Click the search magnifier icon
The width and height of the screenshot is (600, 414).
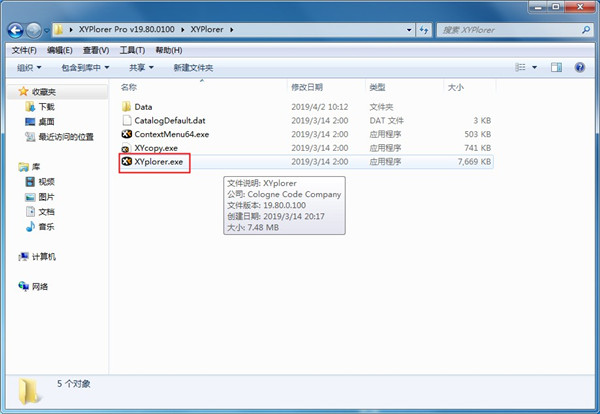point(586,29)
